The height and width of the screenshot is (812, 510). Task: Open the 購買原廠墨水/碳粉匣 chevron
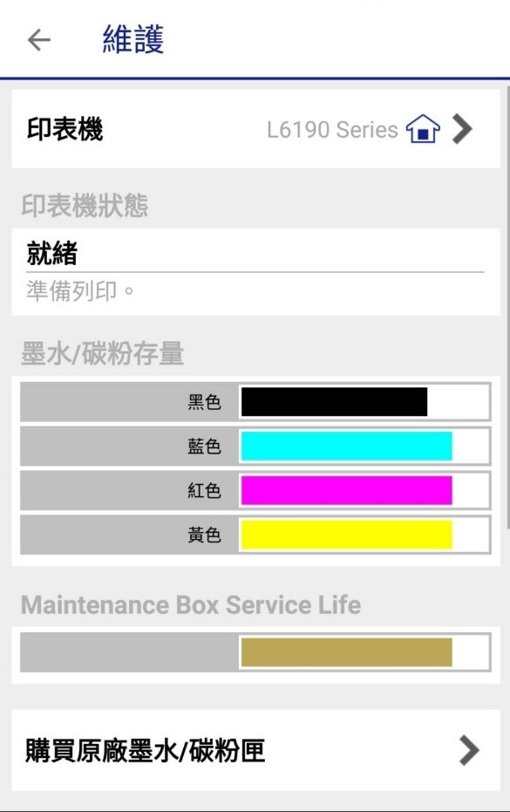pyautogui.click(x=468, y=750)
